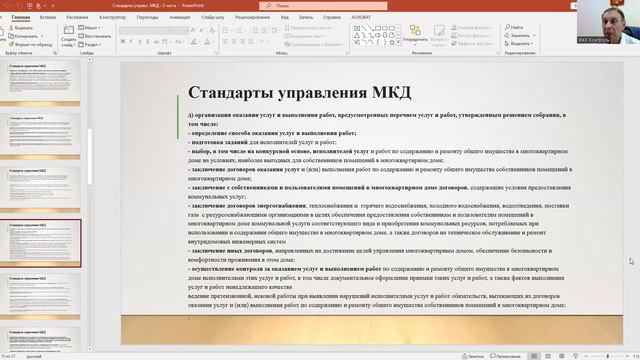
Task: Switch to Slide Sorter view icon
Action: 548,356
